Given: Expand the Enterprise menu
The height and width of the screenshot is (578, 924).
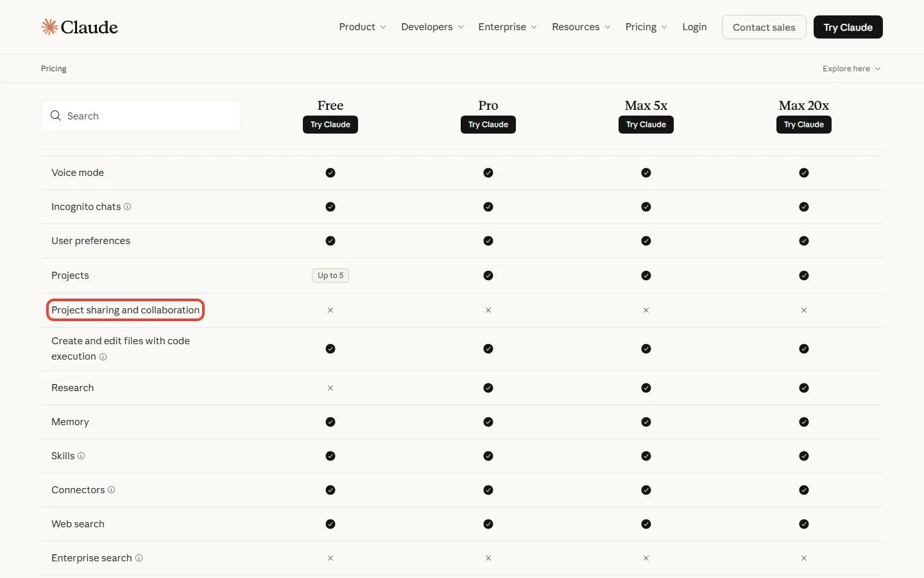Looking at the screenshot, I should [508, 27].
